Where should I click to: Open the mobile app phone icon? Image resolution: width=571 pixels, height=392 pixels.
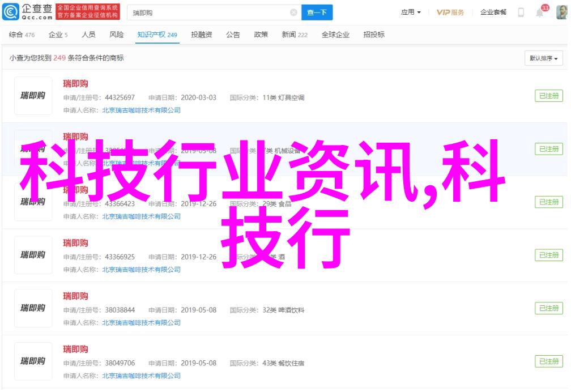pos(521,12)
